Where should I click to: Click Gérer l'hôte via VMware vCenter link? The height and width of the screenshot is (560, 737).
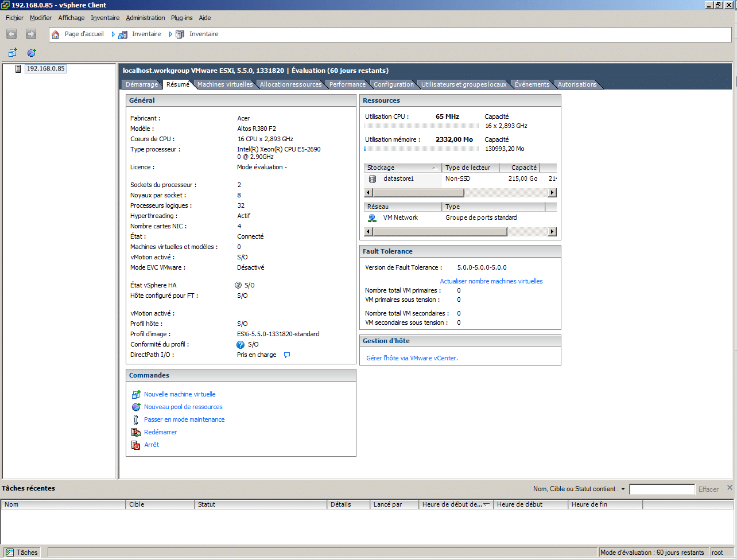click(412, 359)
